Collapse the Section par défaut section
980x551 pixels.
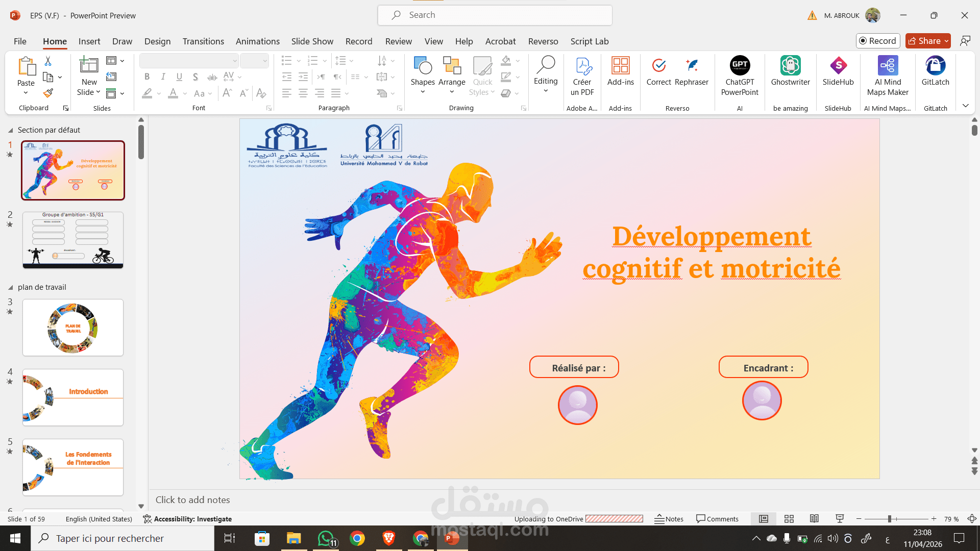[x=10, y=130]
